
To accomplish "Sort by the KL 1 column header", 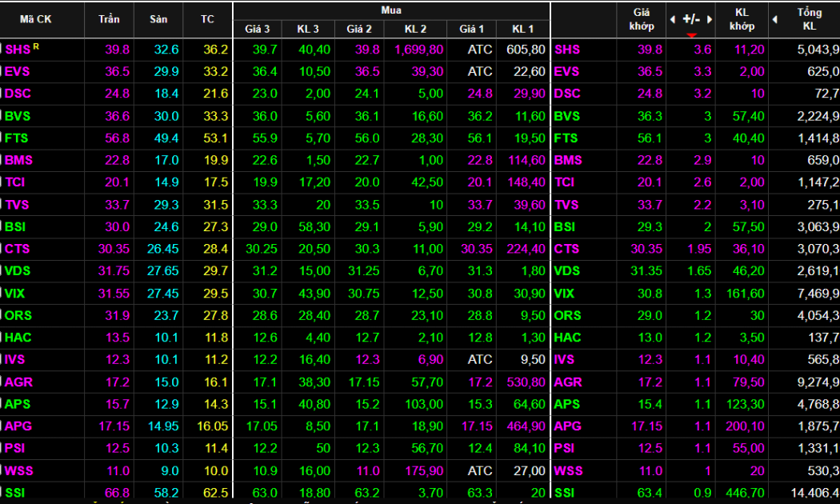I will tap(523, 29).
